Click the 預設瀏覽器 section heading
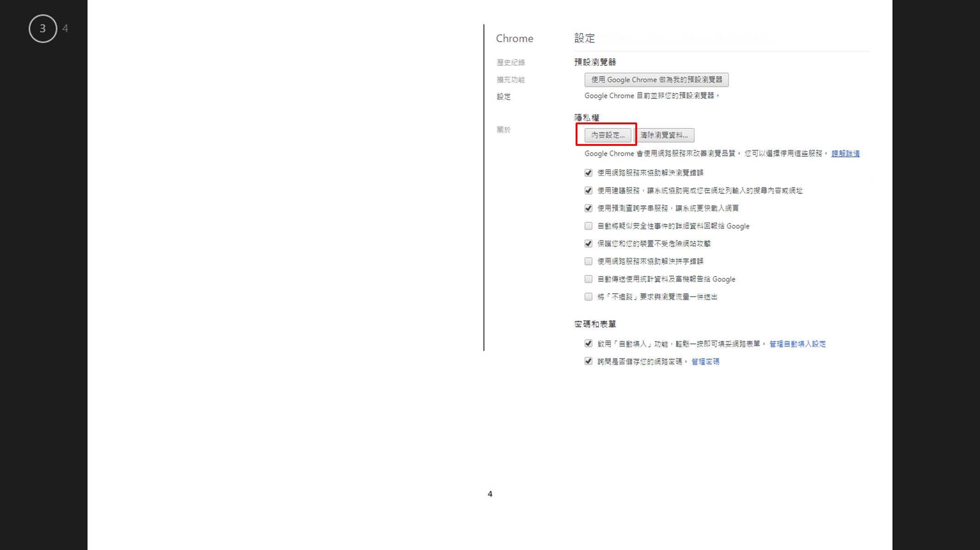 pos(595,62)
